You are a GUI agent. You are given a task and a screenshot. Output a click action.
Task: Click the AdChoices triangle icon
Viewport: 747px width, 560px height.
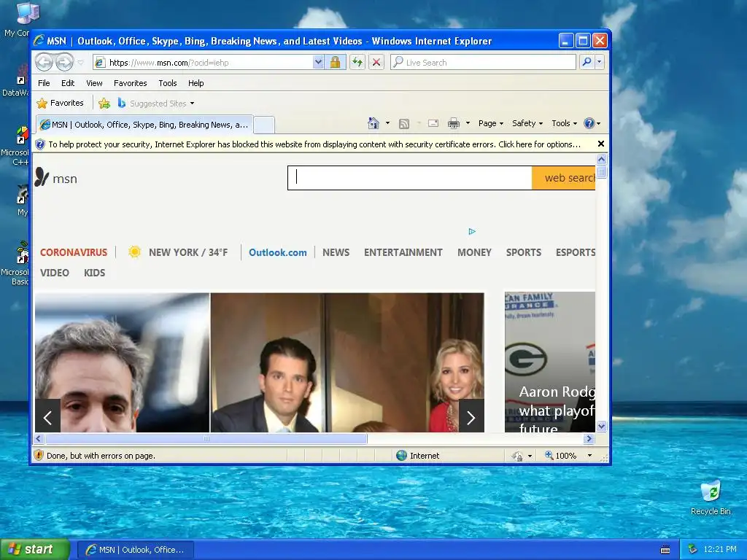click(472, 231)
